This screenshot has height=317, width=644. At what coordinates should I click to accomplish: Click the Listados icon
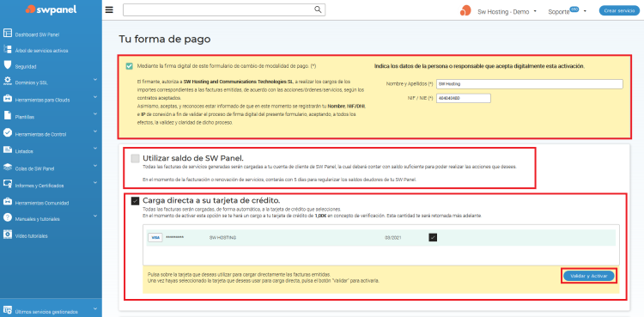pyautogui.click(x=8, y=149)
